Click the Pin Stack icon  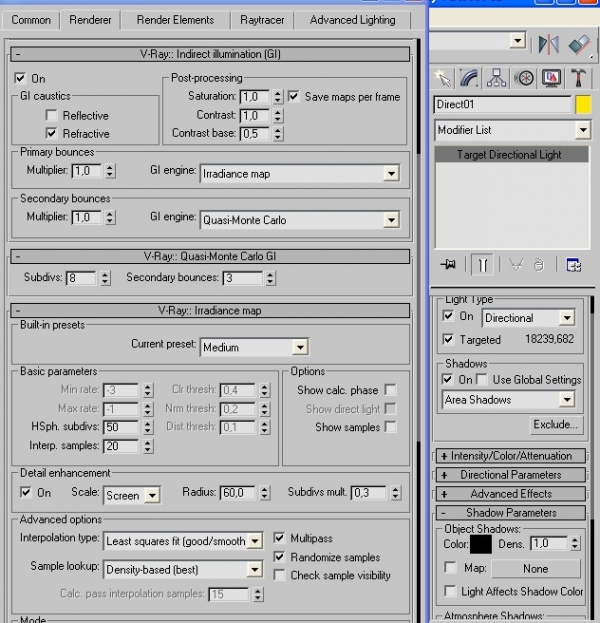click(448, 264)
